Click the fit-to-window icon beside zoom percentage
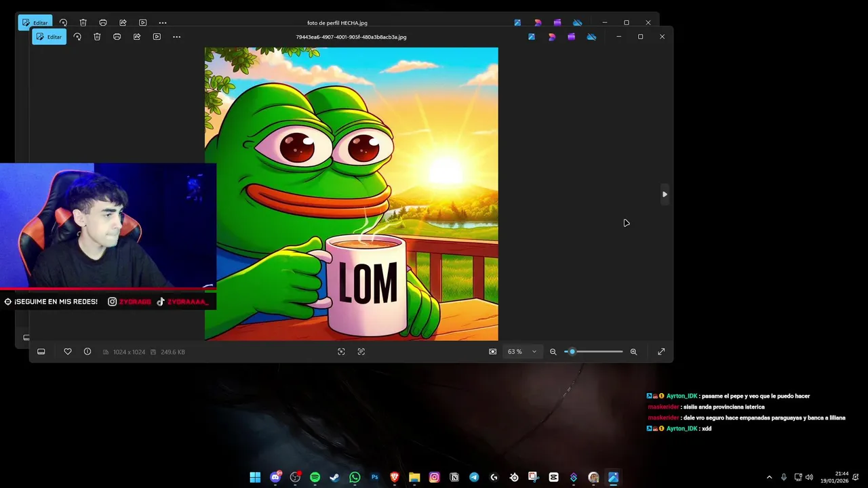Viewport: 868px width, 488px height. click(x=492, y=352)
